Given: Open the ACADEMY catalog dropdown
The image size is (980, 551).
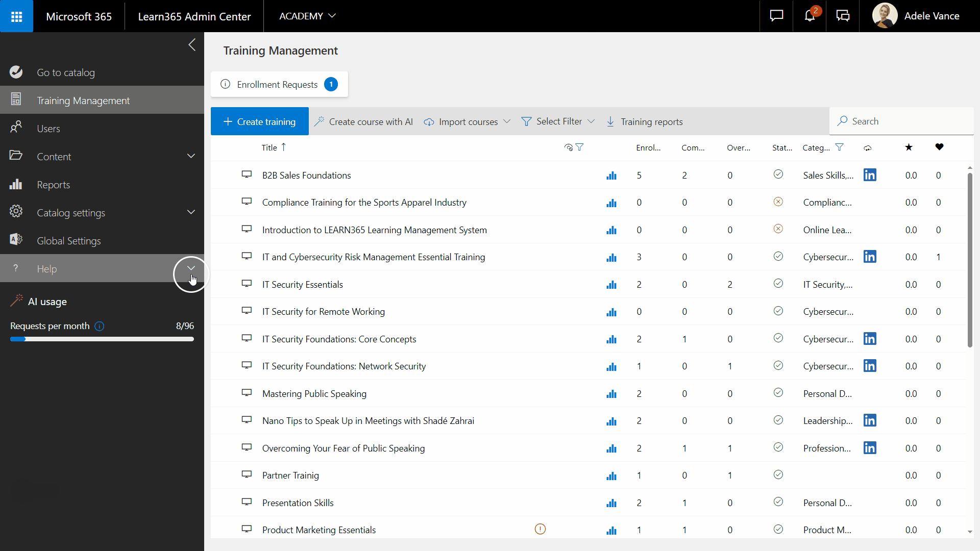Looking at the screenshot, I should pos(307,16).
